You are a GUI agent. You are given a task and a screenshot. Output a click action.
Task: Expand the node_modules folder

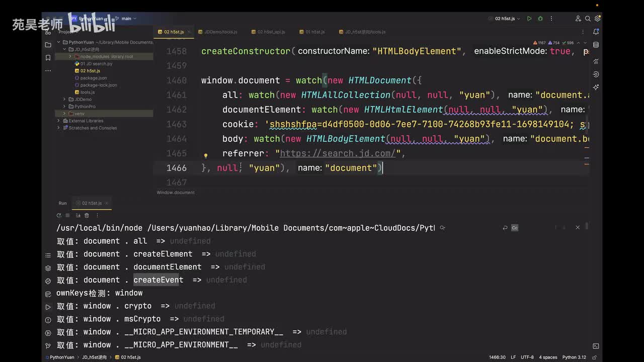coord(70,57)
